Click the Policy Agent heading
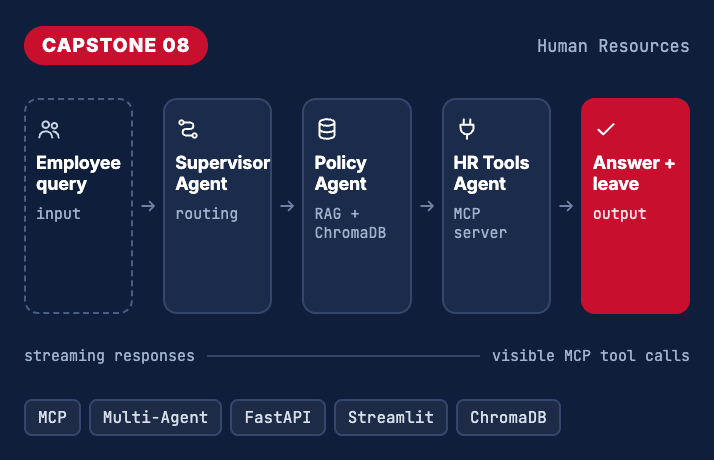714x460 pixels. pos(341,174)
